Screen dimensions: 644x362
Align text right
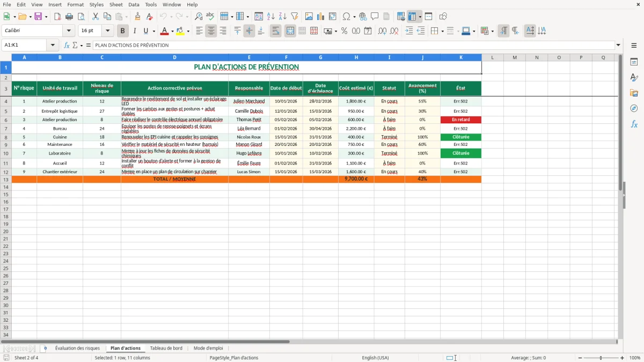coord(223,31)
